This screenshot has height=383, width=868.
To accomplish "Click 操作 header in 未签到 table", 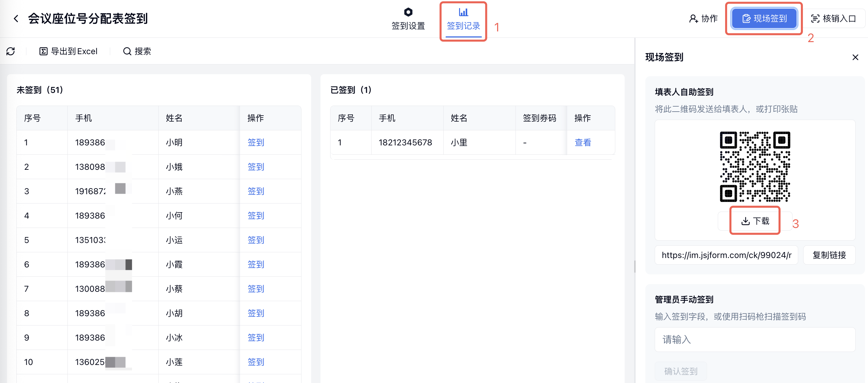I will (255, 118).
